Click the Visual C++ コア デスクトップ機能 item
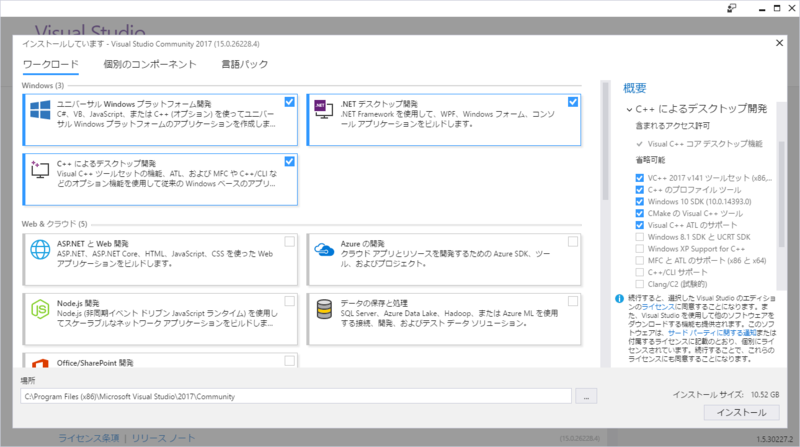Viewport: 800px width, 447px height. (705, 144)
